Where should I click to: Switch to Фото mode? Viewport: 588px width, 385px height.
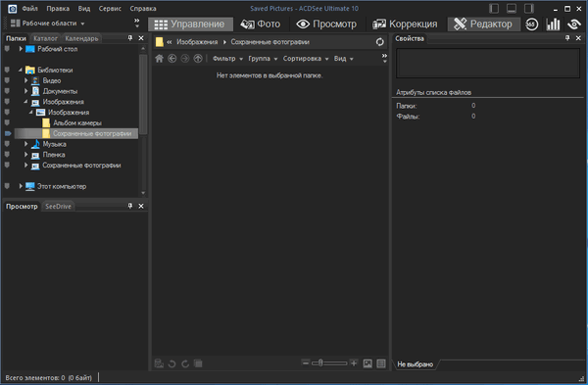[x=261, y=24]
